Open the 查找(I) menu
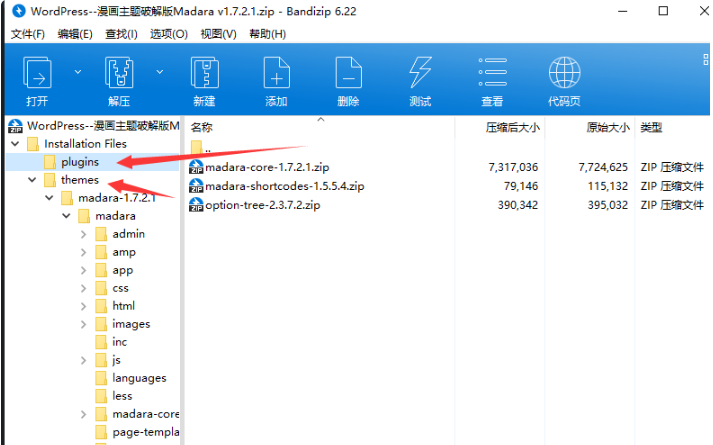713x445 pixels. [121, 34]
